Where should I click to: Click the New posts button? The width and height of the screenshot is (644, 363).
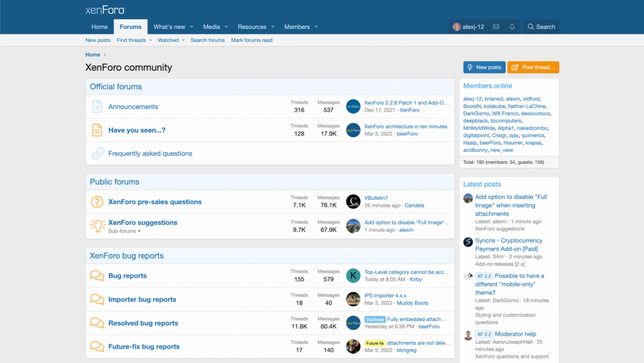pyautogui.click(x=484, y=67)
